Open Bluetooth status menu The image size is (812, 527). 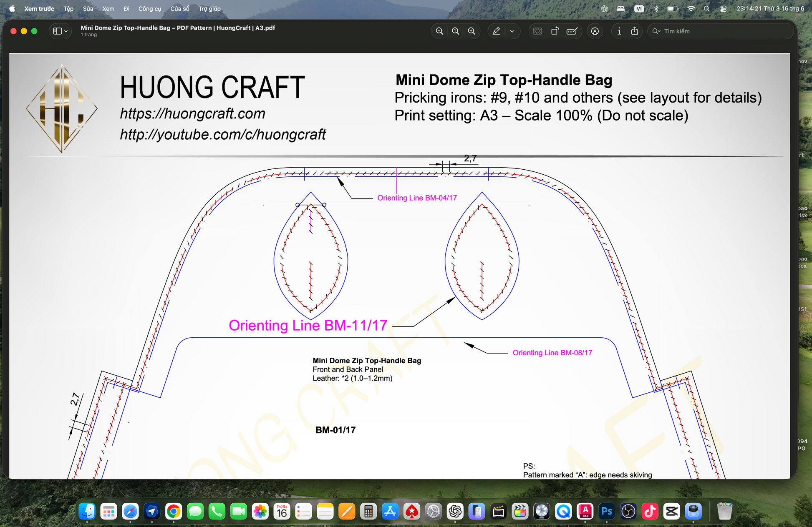[656, 9]
